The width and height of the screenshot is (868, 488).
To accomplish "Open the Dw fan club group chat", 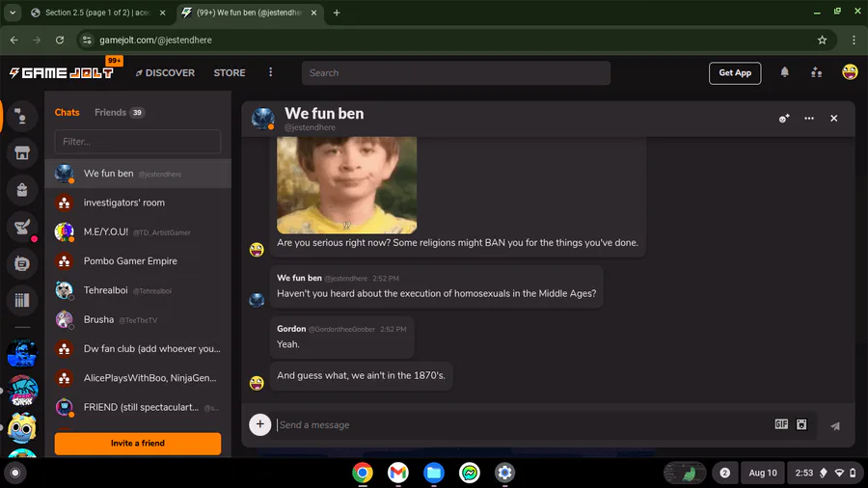I will [x=138, y=348].
